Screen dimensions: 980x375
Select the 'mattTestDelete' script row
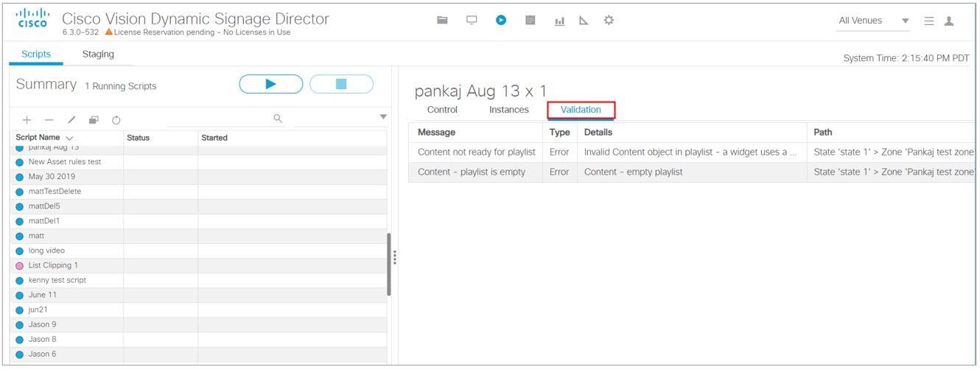[198, 192]
